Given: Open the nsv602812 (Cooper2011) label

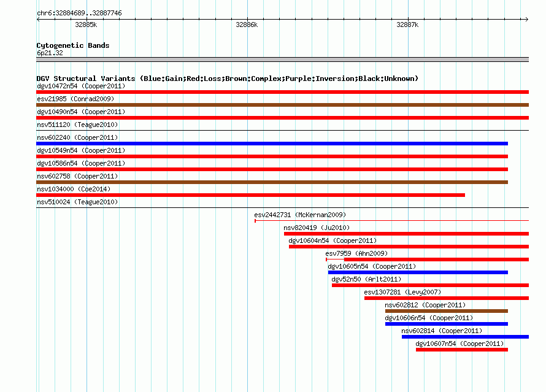Looking at the screenshot, I should pos(425,305).
